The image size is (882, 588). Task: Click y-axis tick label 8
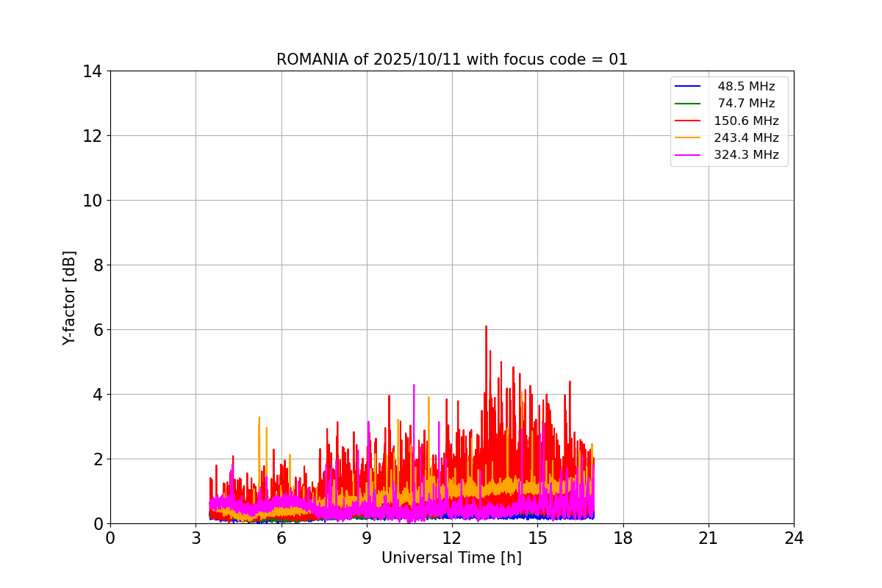click(x=97, y=265)
